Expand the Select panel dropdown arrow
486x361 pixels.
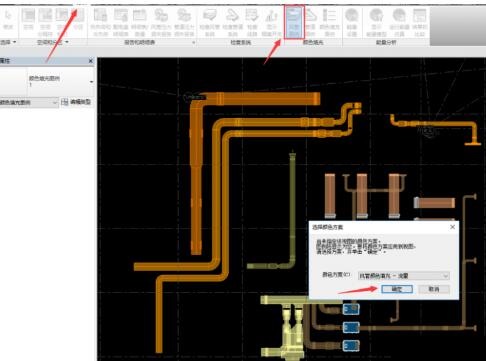pos(15,42)
